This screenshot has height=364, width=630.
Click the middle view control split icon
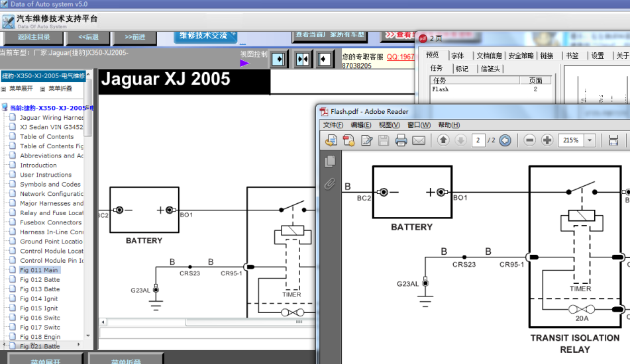(x=303, y=60)
